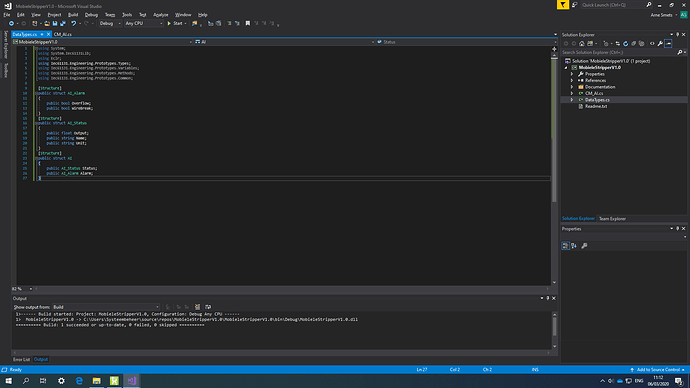Click Property Pages wrench in Properties panel

tap(584, 246)
